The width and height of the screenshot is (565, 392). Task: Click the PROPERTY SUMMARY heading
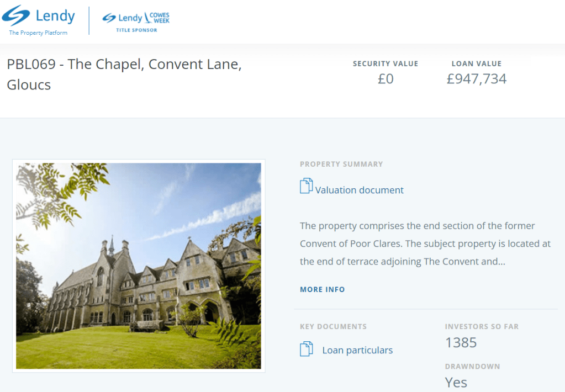[341, 164]
